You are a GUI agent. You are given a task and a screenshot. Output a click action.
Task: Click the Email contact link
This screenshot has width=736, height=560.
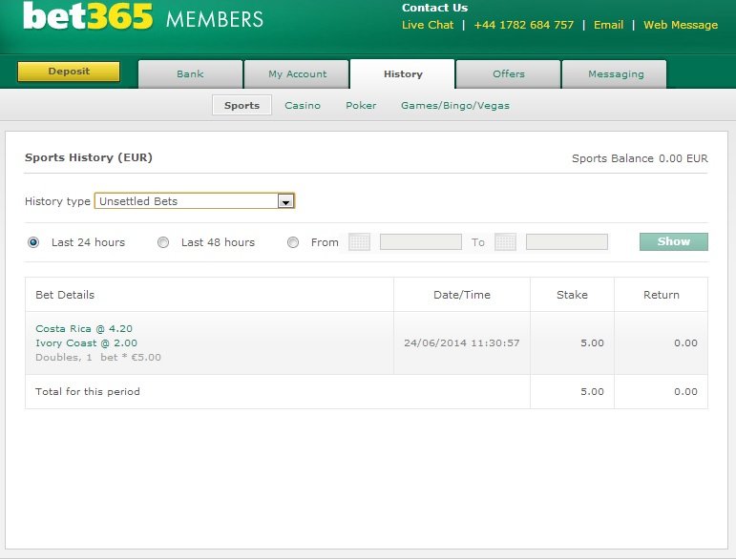[x=608, y=25]
